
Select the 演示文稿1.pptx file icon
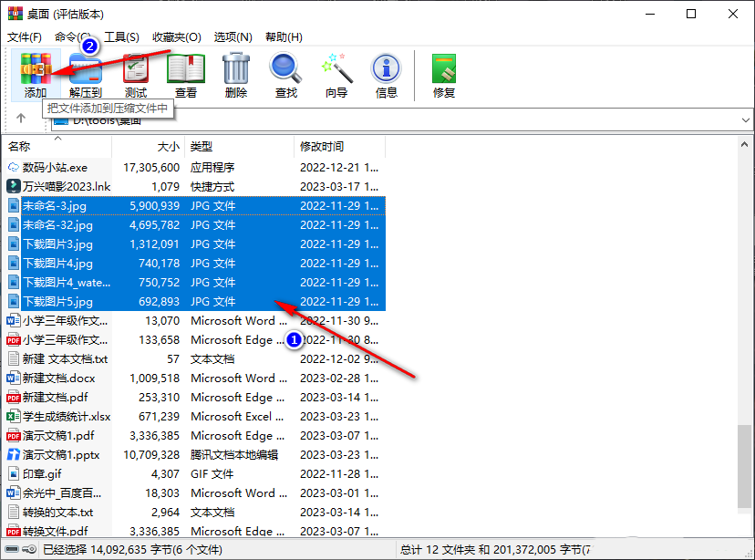coord(14,454)
